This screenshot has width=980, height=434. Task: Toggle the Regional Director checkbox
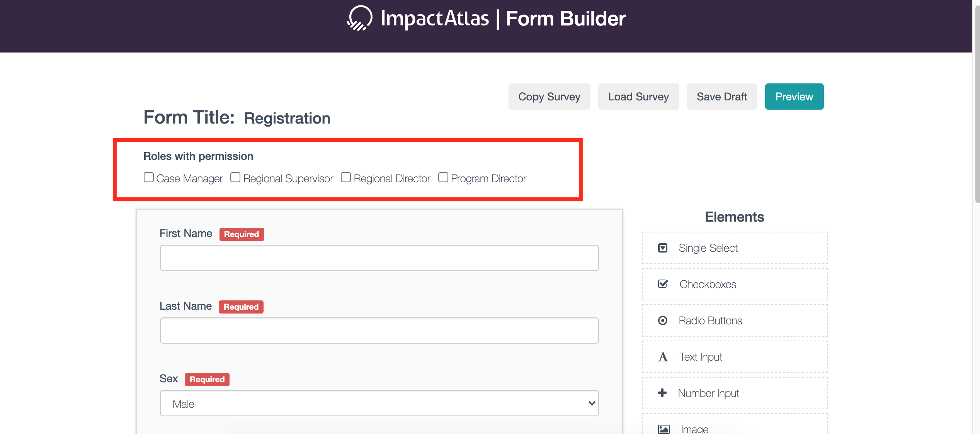pyautogui.click(x=346, y=177)
